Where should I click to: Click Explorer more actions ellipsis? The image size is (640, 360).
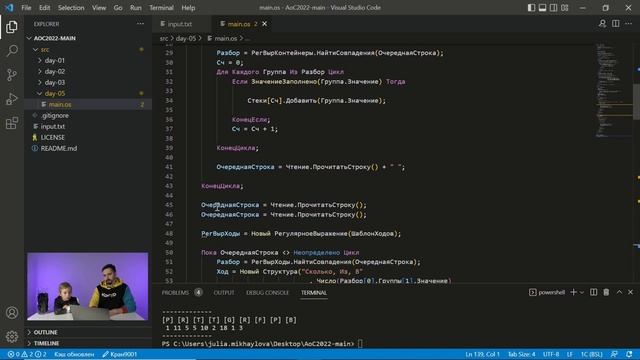coord(140,24)
